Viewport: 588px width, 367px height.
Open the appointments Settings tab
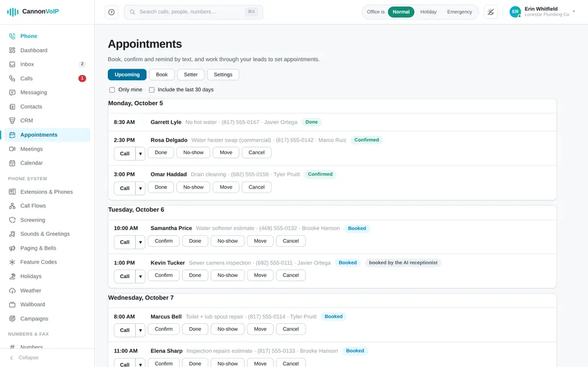click(223, 74)
